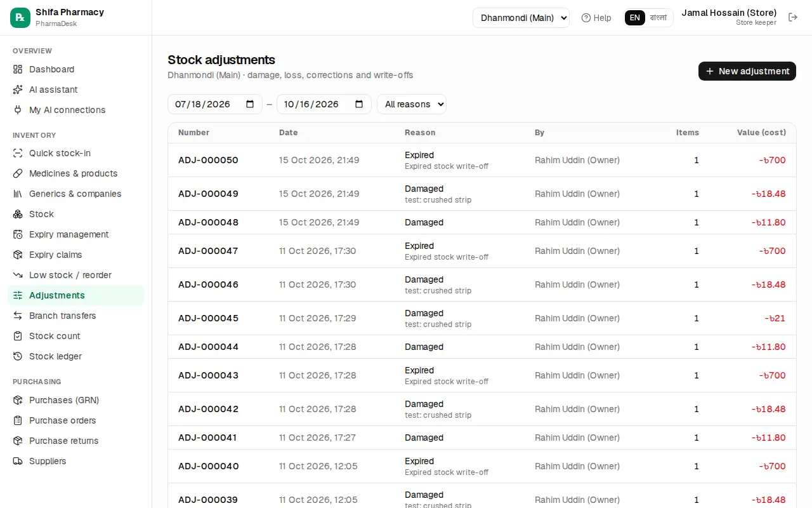Screen dimensions: 812x508
Task: Click the Quick stock-in scan icon
Action: click(x=18, y=153)
